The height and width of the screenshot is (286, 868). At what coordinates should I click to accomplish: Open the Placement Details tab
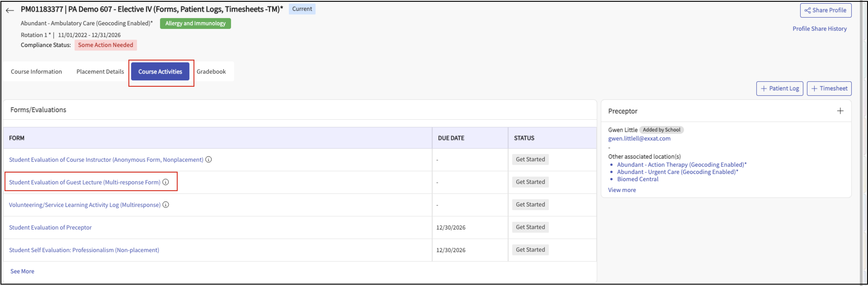[x=100, y=71]
